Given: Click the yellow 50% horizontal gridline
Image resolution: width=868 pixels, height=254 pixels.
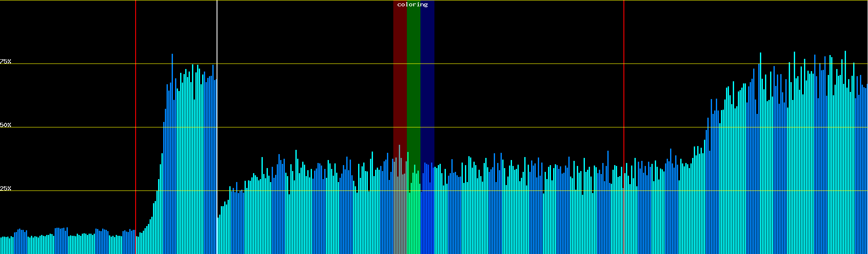Looking at the screenshot, I should click(509, 127).
